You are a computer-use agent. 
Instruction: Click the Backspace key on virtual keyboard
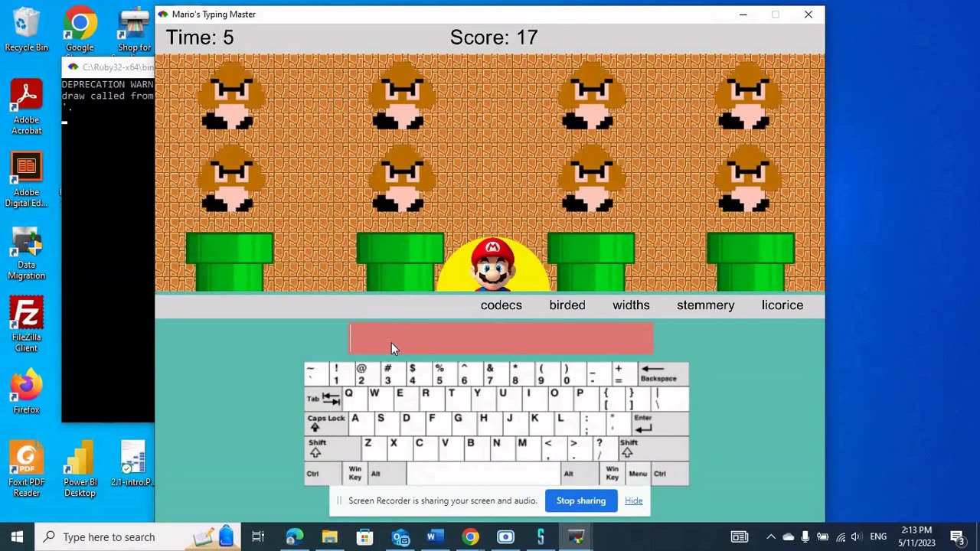[662, 374]
